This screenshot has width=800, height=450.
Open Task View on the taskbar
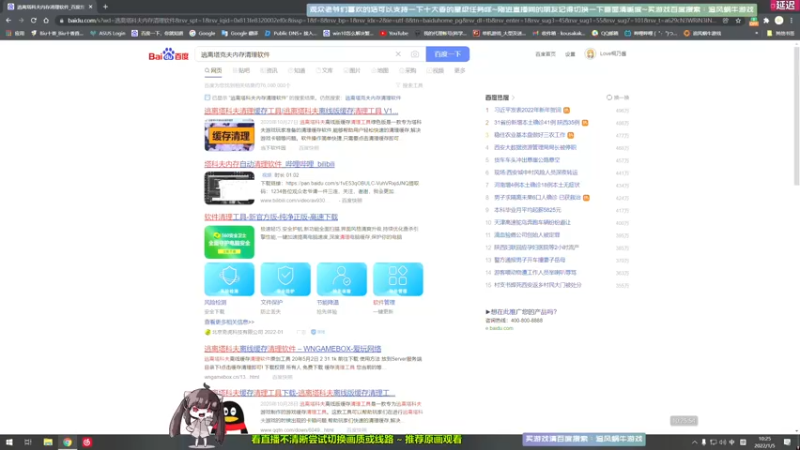click(x=28, y=442)
